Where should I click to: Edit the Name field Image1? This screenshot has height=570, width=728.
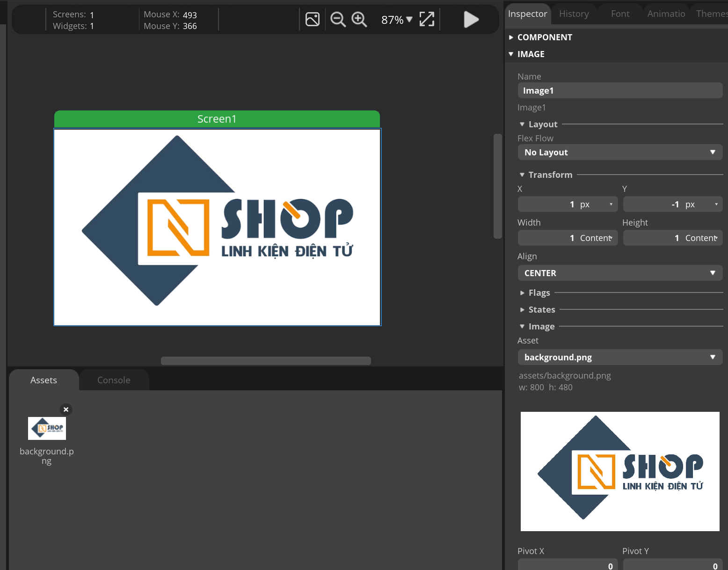[620, 90]
